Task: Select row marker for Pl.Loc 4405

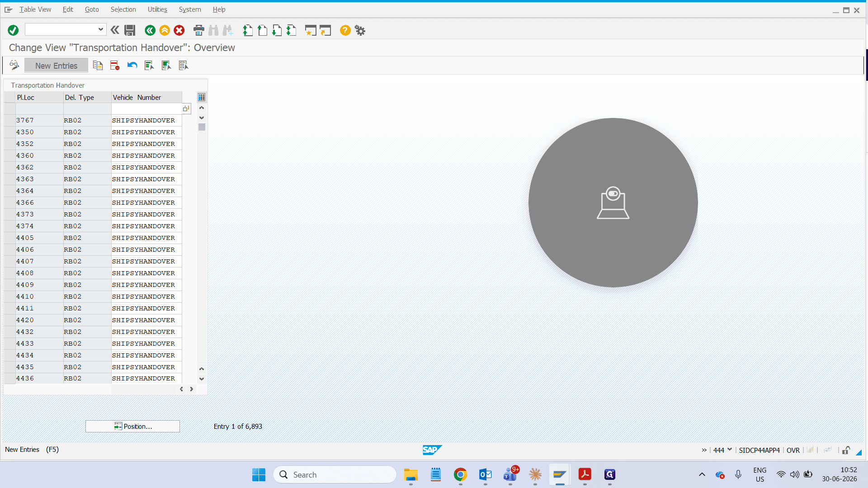Action: click(10, 238)
